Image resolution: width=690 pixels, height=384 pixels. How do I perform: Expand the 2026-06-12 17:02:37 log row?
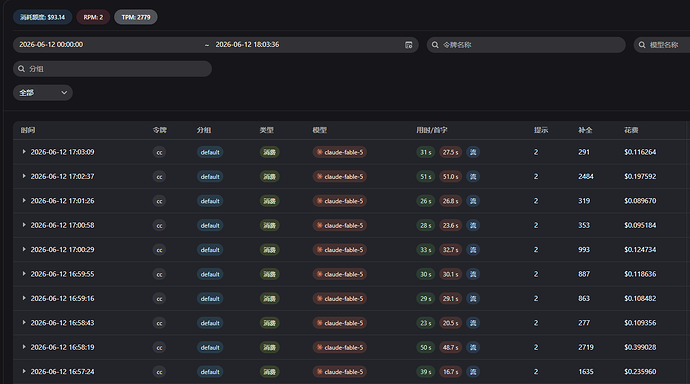click(24, 176)
